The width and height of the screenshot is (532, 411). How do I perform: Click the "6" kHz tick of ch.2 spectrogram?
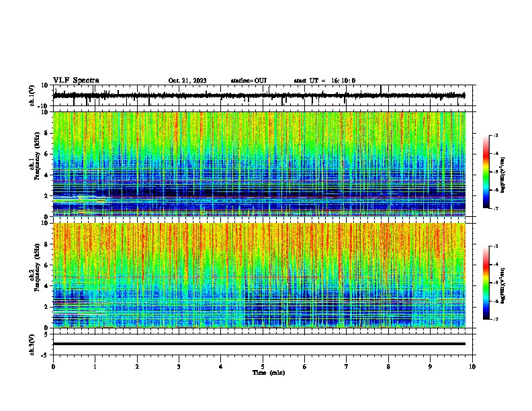(46, 265)
